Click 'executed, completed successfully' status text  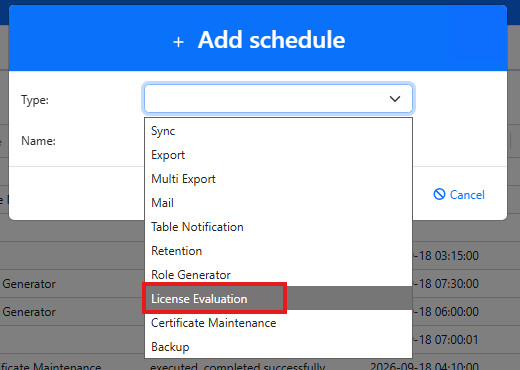(x=238, y=366)
